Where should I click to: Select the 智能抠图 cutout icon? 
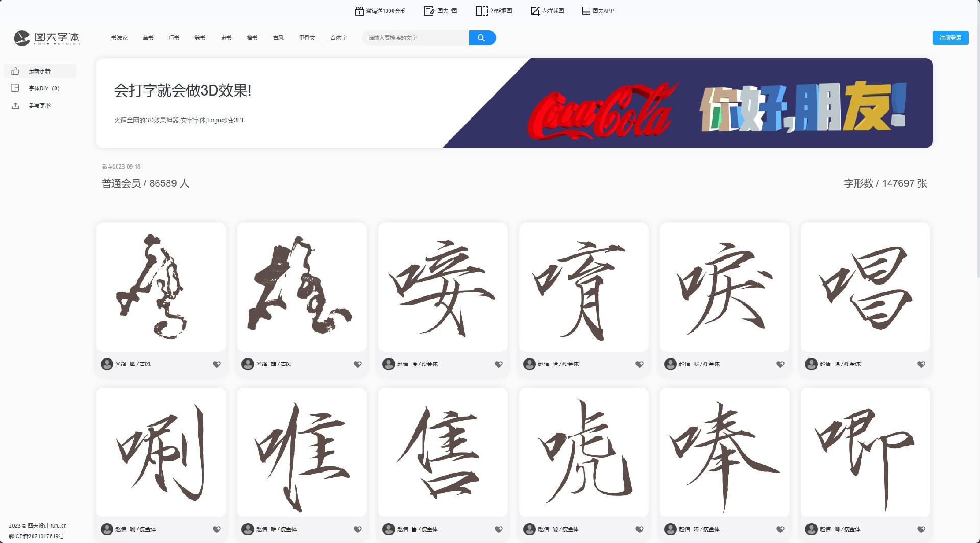(x=482, y=10)
